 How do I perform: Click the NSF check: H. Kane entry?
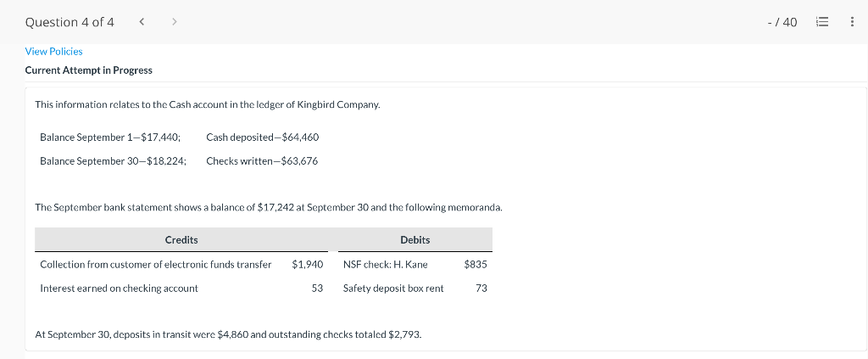[385, 265]
